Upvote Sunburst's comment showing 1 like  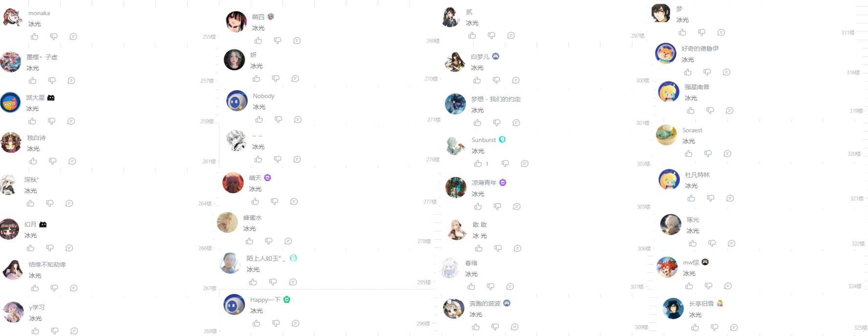[x=478, y=163]
